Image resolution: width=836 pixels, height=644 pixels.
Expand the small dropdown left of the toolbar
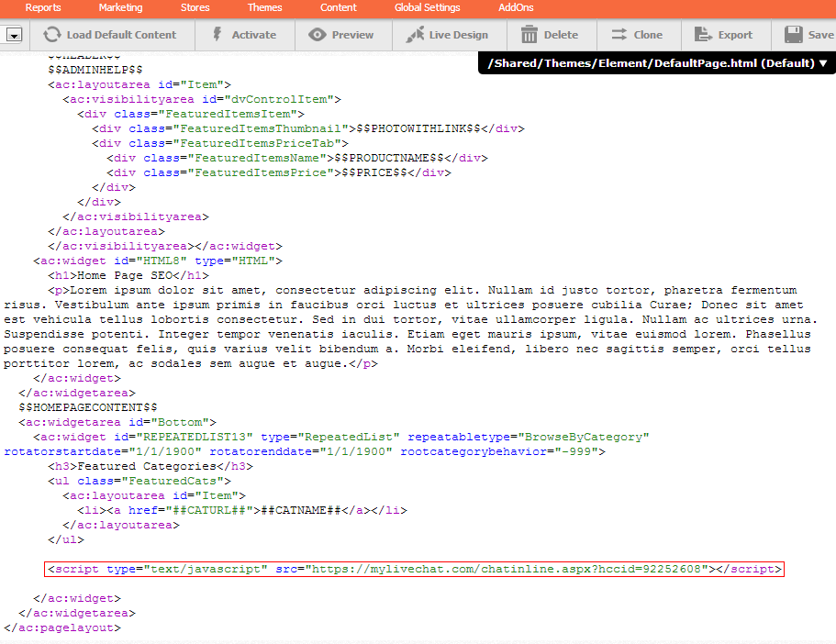(x=15, y=35)
